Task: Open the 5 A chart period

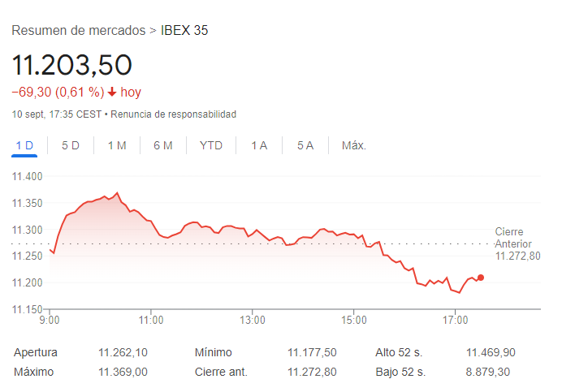Action: (305, 145)
